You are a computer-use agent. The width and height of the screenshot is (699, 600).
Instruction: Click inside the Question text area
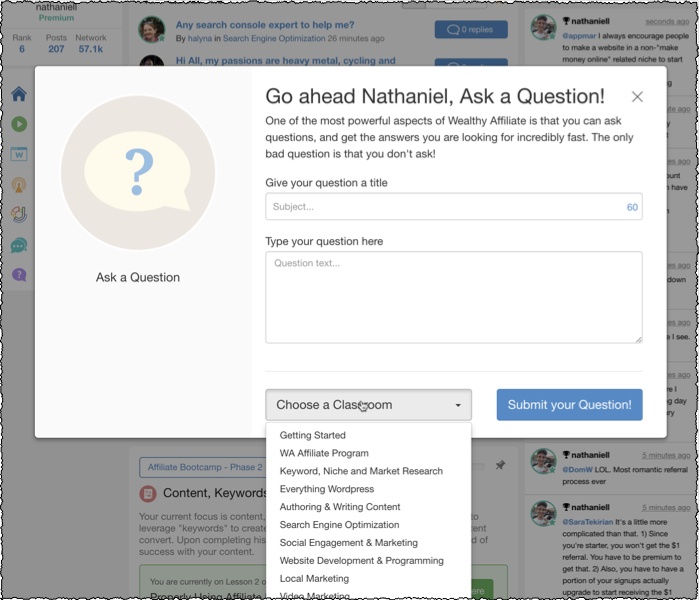click(453, 297)
